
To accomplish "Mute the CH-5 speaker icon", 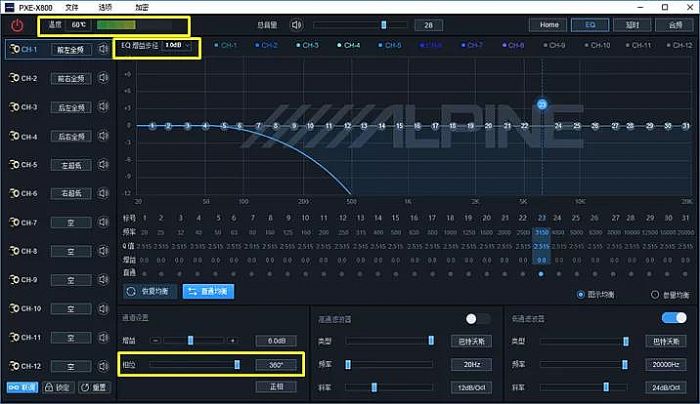I will (103, 164).
